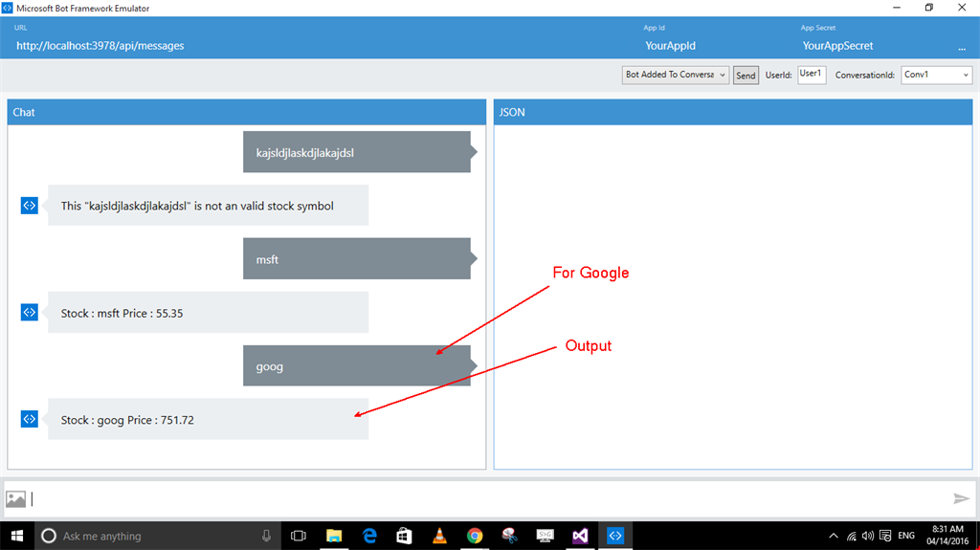Click ENG language indicator in tray
980x550 pixels.
coord(906,536)
